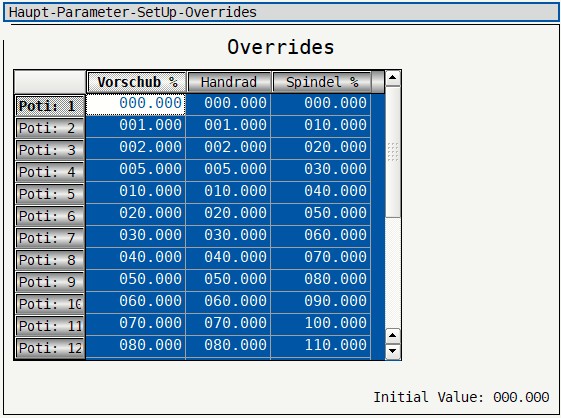Click the empty top-left corner header cell

[x=50, y=82]
